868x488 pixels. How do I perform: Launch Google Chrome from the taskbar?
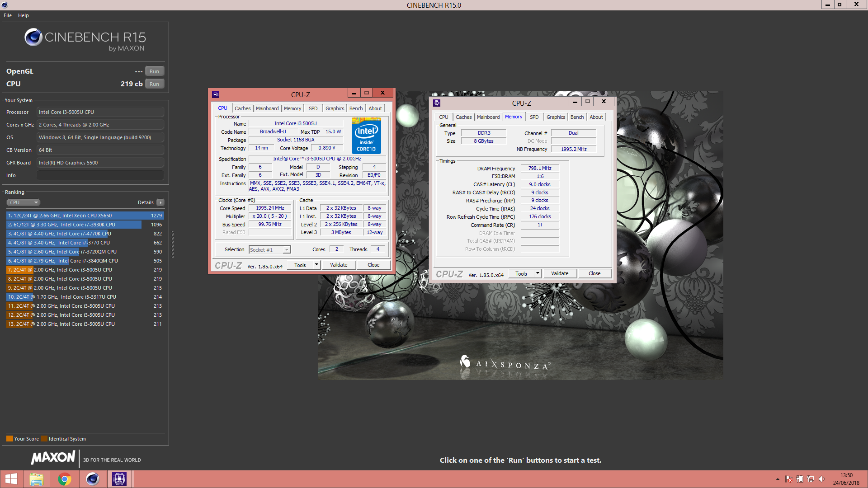(x=65, y=479)
